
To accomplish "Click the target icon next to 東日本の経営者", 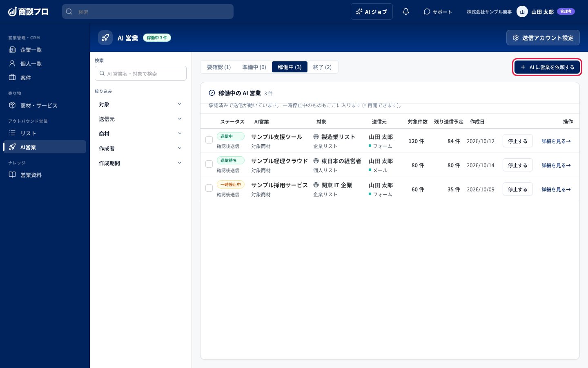I will pos(316,161).
